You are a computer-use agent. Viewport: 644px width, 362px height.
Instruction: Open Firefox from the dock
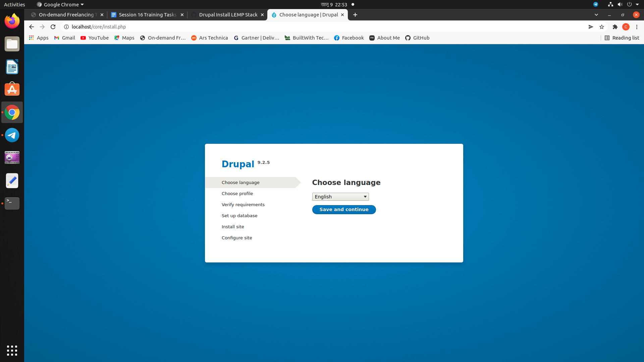(x=12, y=21)
